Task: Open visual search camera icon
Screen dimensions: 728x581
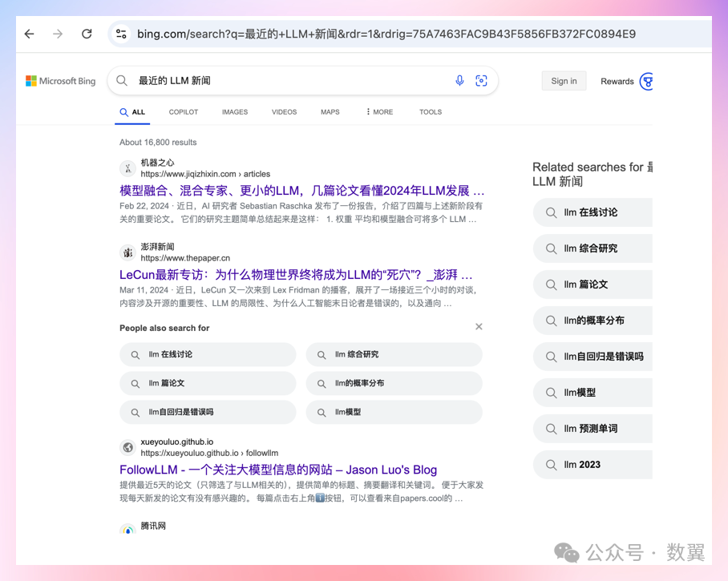Action: [482, 81]
